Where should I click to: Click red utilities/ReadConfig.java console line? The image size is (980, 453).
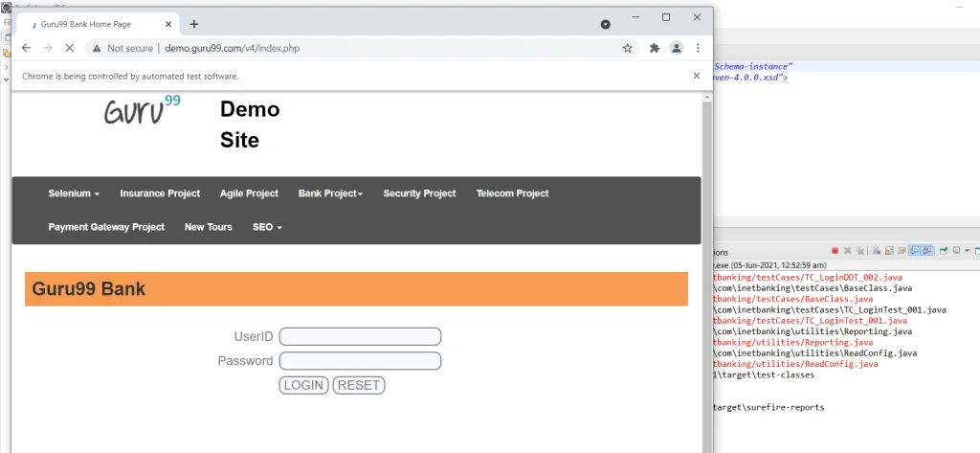tap(795, 364)
